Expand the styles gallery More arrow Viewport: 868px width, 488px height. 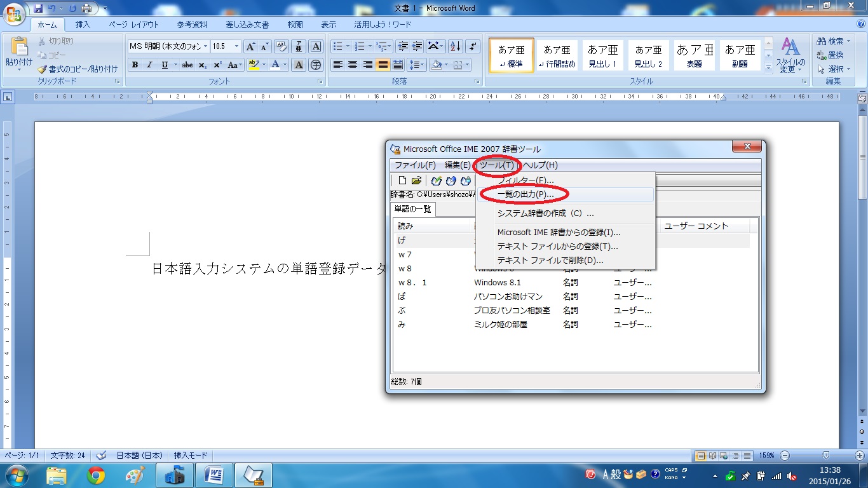coord(768,67)
